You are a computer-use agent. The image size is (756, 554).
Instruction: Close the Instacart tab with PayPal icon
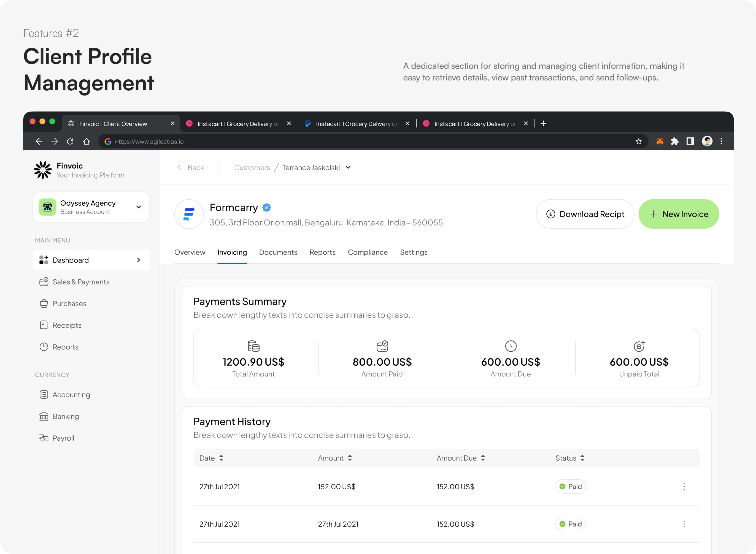tap(407, 123)
